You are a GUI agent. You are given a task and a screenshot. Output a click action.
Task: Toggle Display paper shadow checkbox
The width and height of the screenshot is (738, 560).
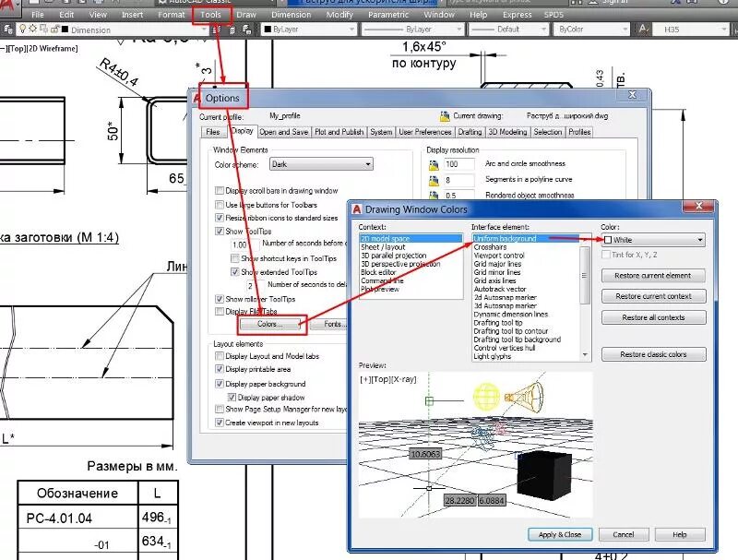coord(232,398)
